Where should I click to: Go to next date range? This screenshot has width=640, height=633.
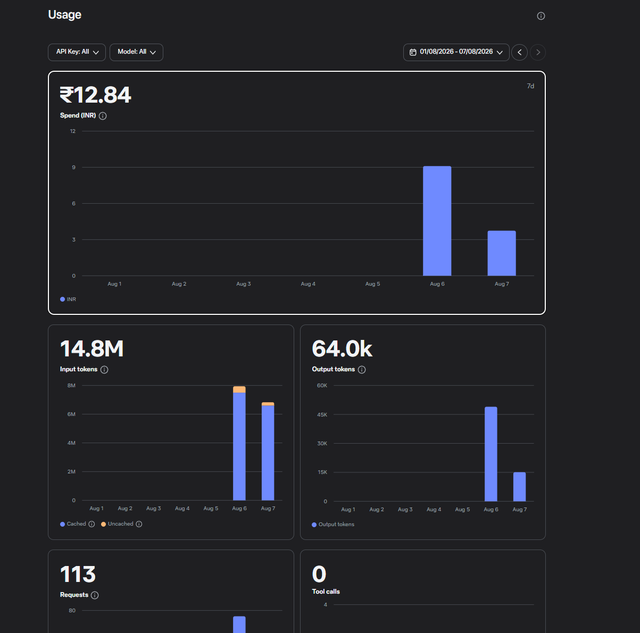[x=538, y=52]
